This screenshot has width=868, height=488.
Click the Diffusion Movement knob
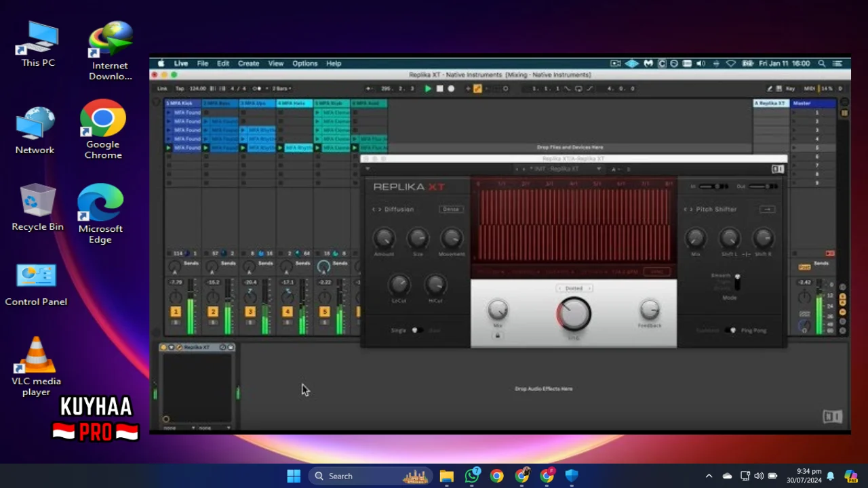(452, 238)
